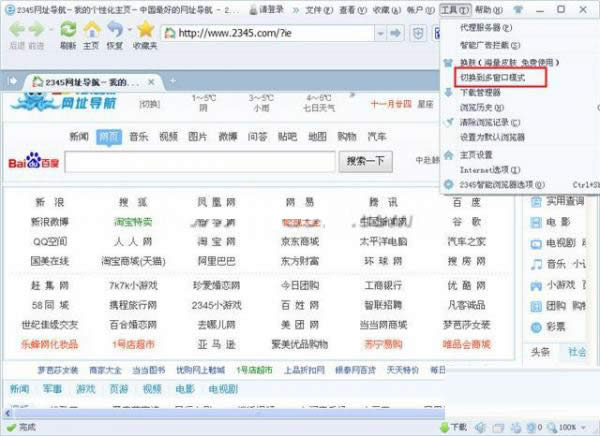Click the Baidu logo beside the search box
The image size is (600, 436).
34,161
